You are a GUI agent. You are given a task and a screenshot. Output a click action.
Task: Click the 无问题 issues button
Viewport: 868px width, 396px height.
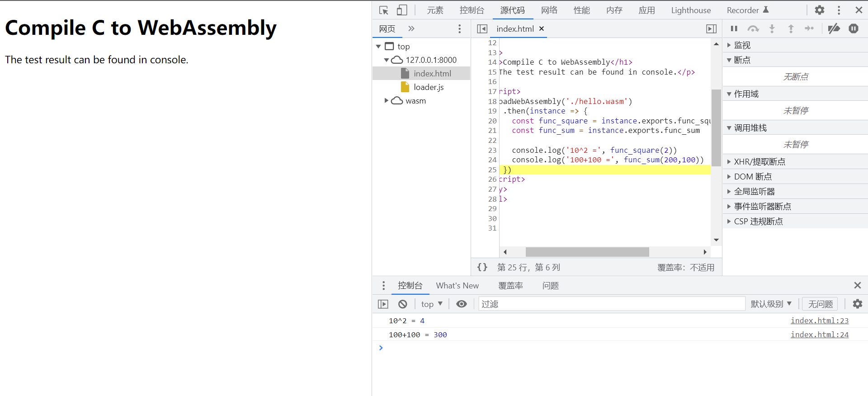tap(821, 304)
